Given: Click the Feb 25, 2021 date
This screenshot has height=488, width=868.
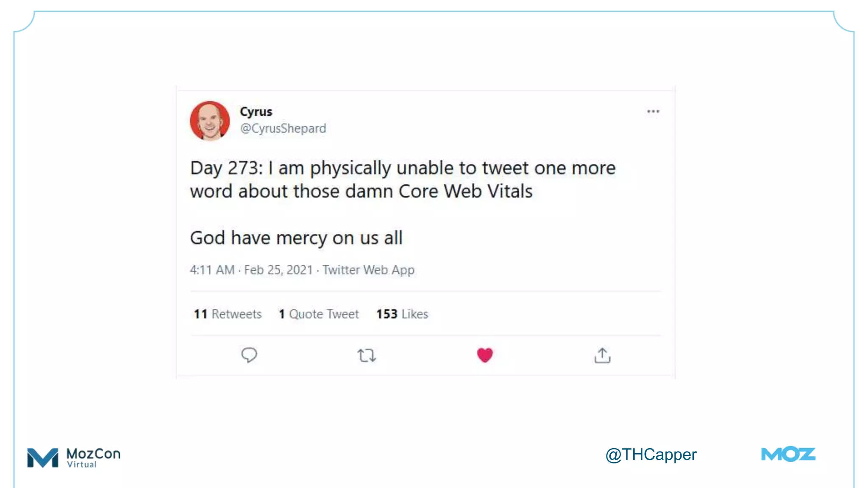Looking at the screenshot, I should click(x=278, y=270).
